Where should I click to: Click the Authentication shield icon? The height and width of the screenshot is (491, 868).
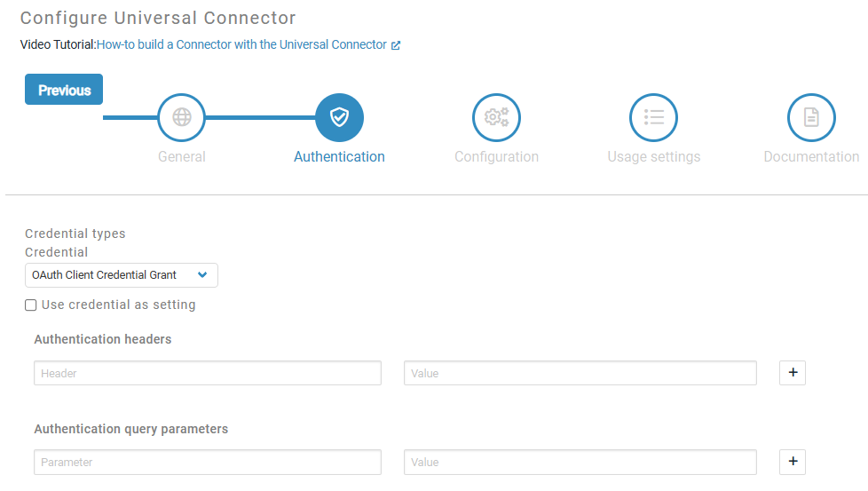pos(339,117)
